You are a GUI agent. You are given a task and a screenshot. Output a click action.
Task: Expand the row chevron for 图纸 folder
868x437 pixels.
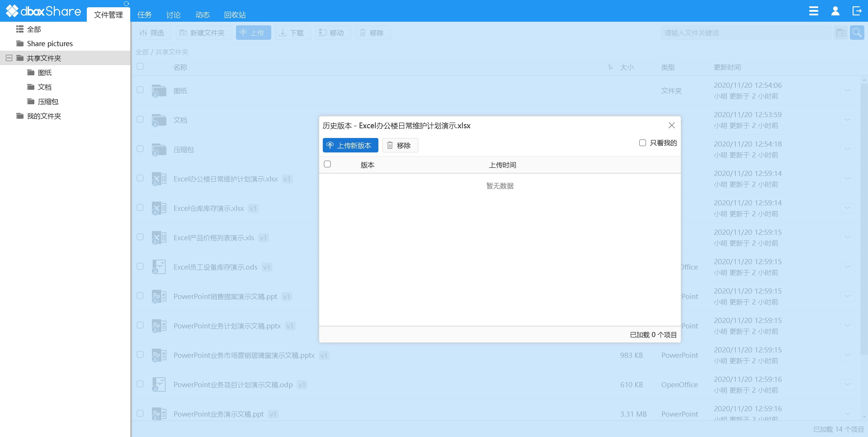click(x=847, y=90)
